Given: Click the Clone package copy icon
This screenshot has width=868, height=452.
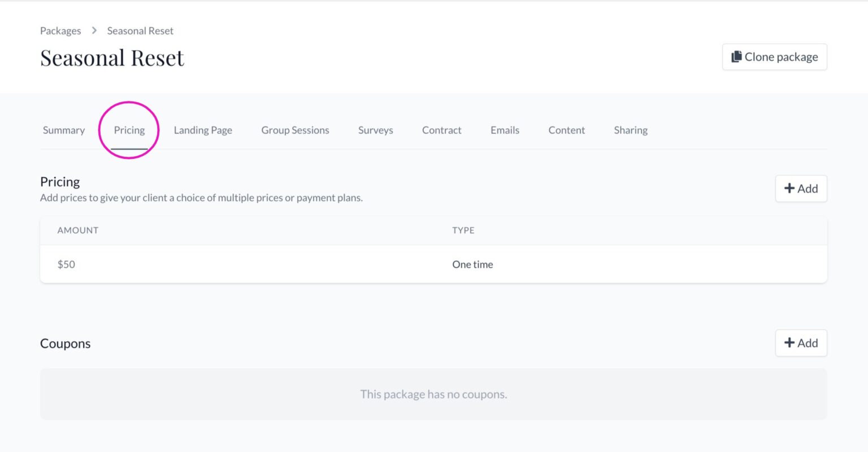Looking at the screenshot, I should tap(737, 56).
